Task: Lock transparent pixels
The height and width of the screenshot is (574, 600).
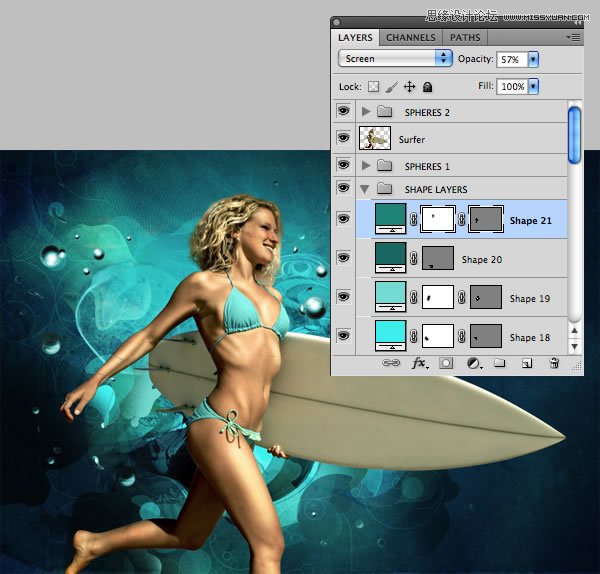Action: click(x=374, y=87)
